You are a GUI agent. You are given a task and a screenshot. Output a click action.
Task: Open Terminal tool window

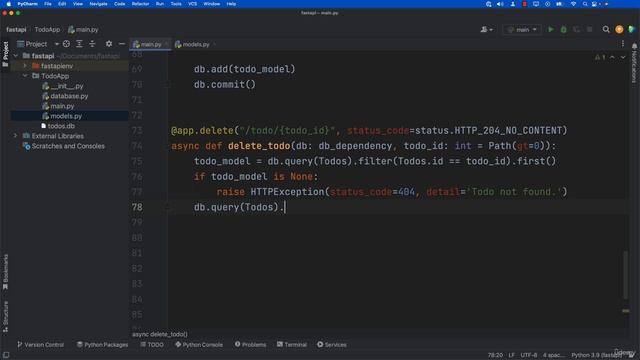coord(292,344)
